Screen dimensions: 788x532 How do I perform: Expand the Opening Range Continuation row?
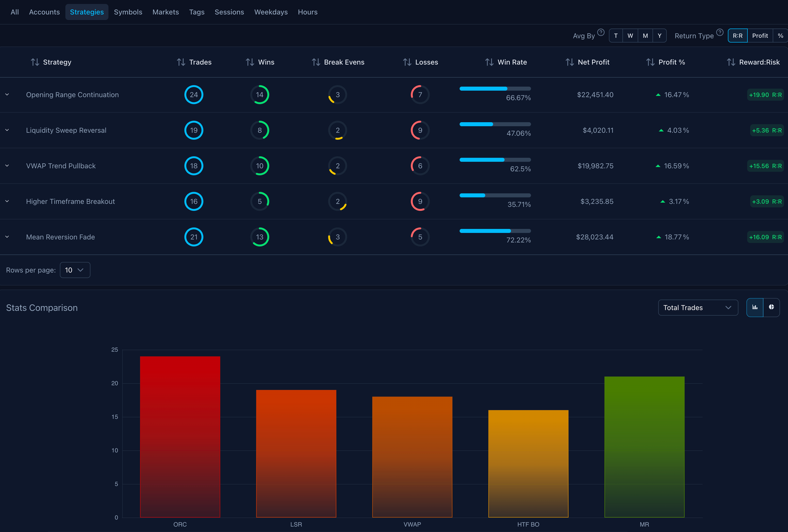7,95
